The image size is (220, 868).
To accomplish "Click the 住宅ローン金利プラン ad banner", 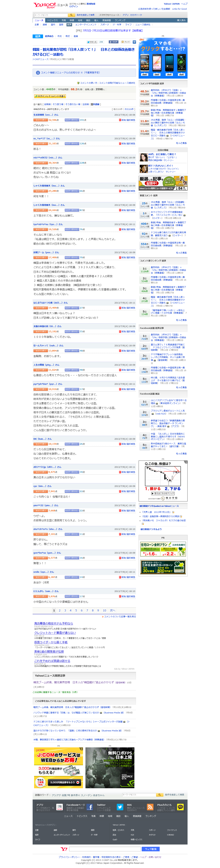I will 163,549.
